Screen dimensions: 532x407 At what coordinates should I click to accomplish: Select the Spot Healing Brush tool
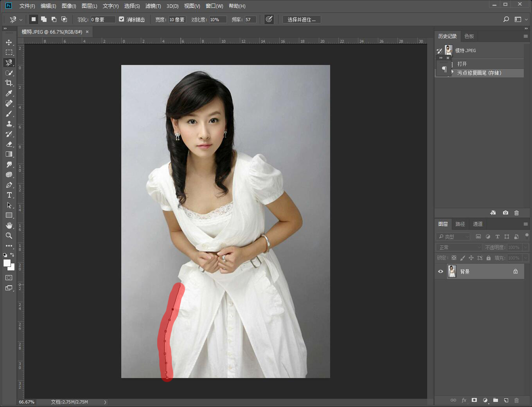(9, 103)
